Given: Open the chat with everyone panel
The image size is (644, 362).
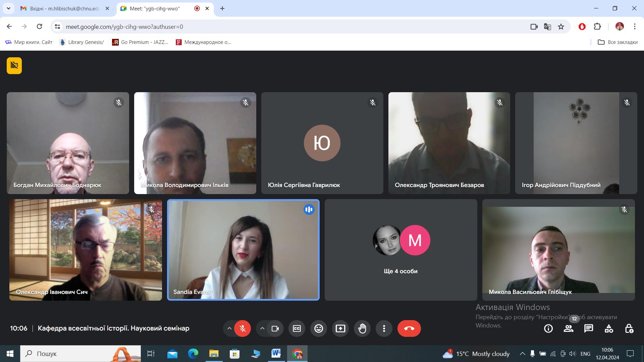Looking at the screenshot, I should (589, 328).
